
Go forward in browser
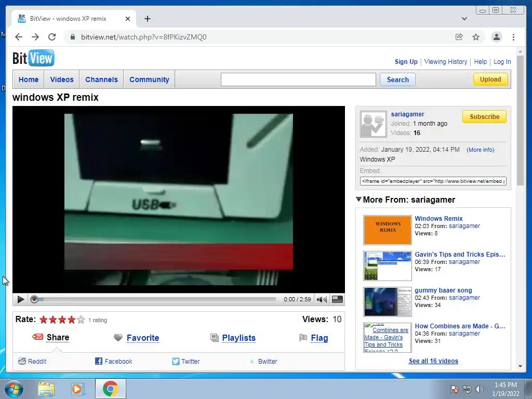35,37
